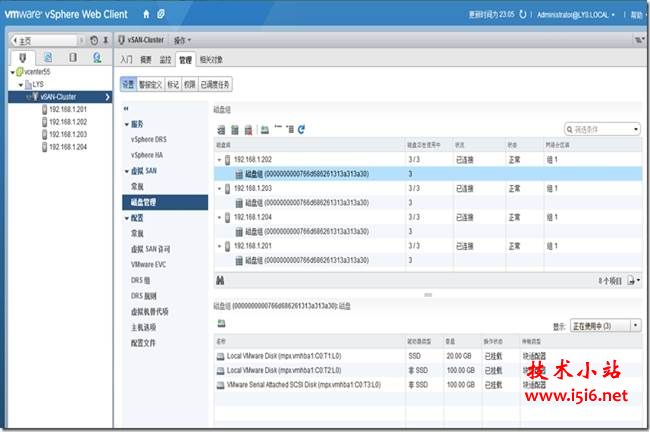
Task: Click the collapse-all toolbar icon
Action: [x=278, y=128]
